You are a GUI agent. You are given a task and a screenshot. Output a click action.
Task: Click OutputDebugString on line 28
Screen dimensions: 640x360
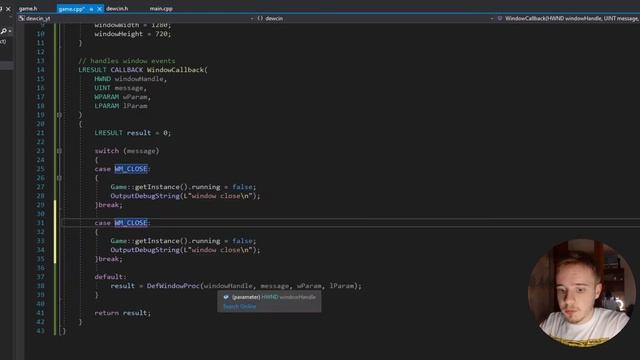(x=145, y=196)
